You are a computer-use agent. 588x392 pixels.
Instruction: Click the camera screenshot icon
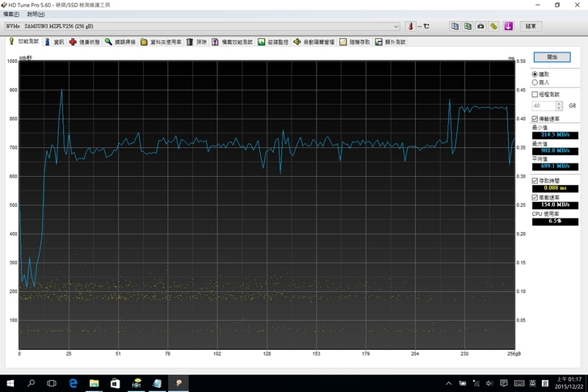click(481, 26)
